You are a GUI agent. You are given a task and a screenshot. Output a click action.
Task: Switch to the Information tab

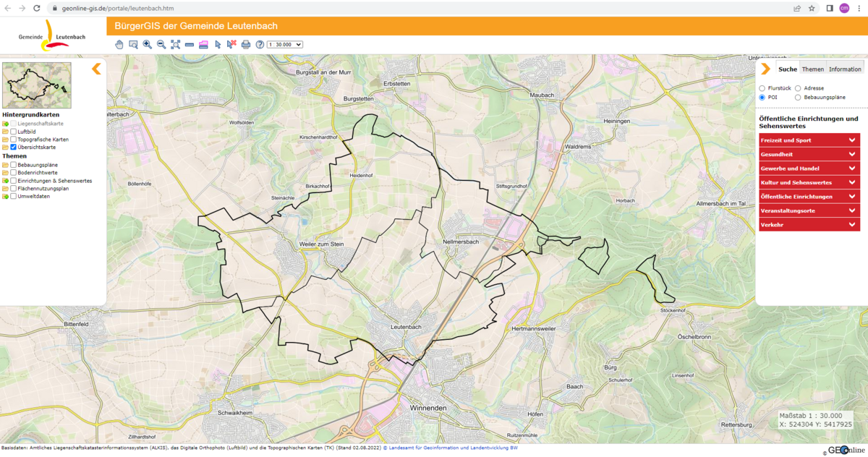click(845, 69)
